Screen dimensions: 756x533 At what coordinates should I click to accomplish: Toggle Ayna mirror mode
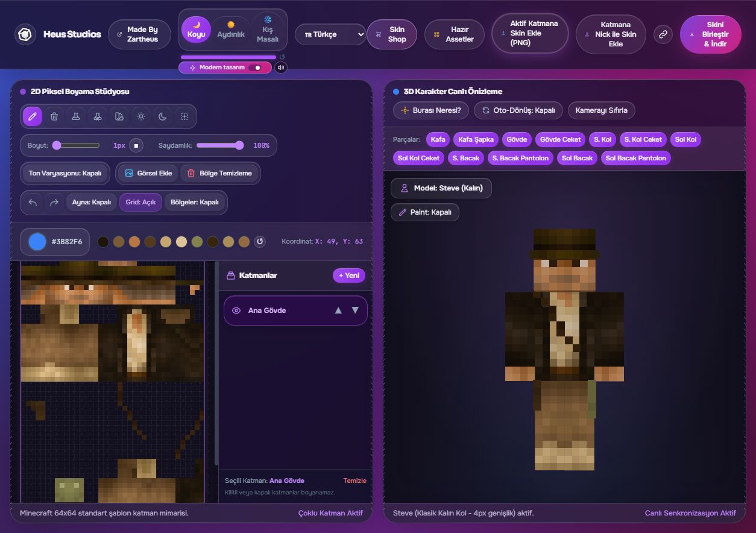click(92, 203)
